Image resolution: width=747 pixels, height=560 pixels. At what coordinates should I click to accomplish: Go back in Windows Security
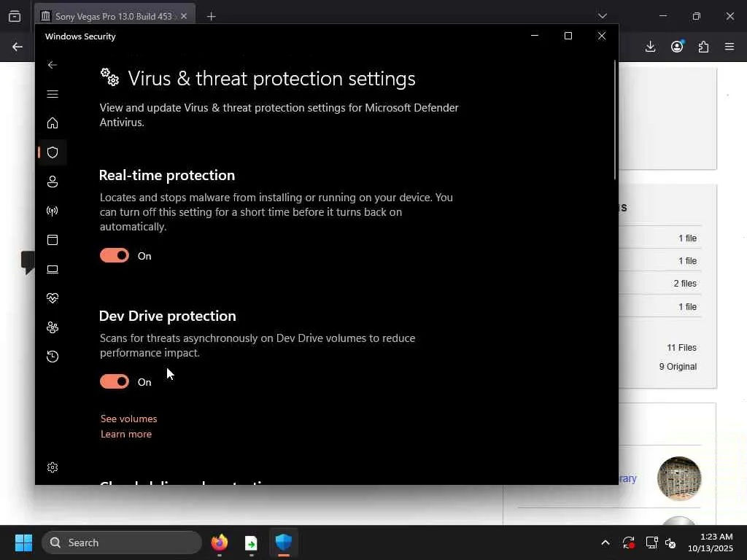(x=53, y=65)
